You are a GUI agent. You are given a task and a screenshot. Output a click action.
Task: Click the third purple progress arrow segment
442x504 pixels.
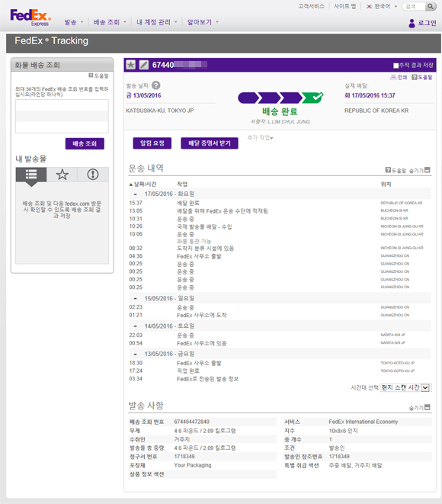tap(290, 98)
